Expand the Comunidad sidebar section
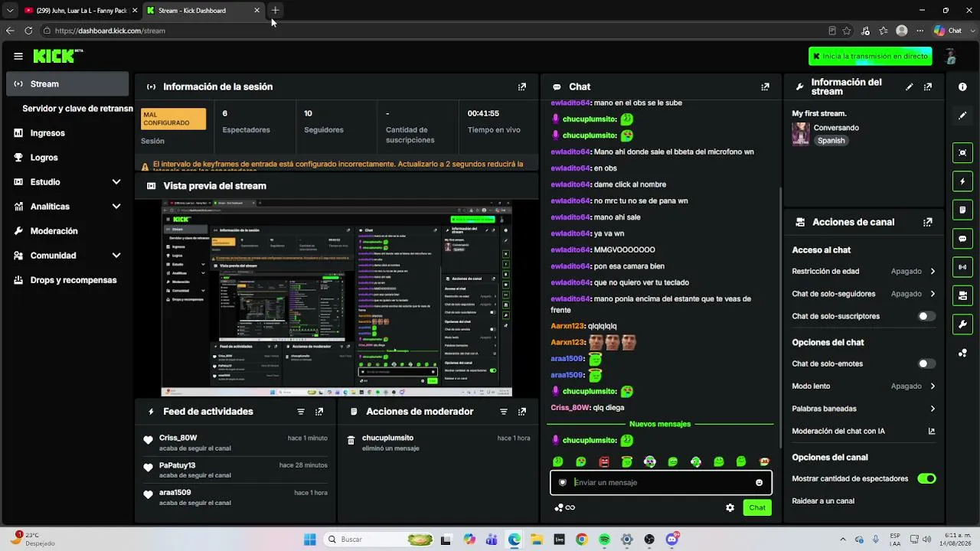980x551 pixels. [116, 256]
